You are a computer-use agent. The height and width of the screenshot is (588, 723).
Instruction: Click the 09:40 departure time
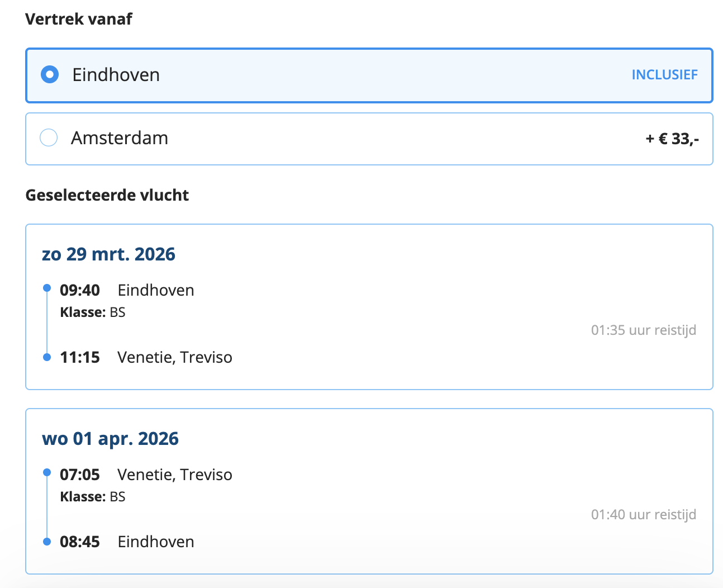pos(80,291)
